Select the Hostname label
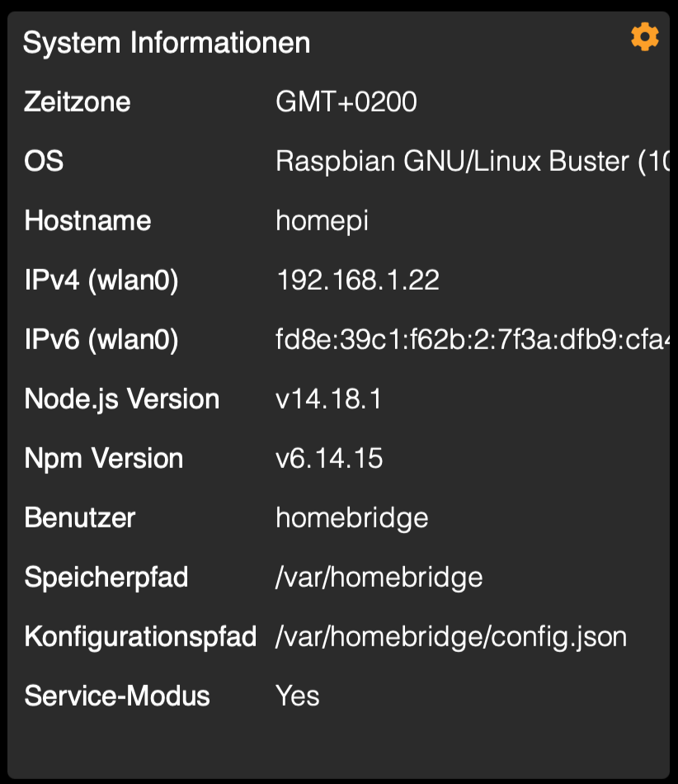 click(87, 221)
